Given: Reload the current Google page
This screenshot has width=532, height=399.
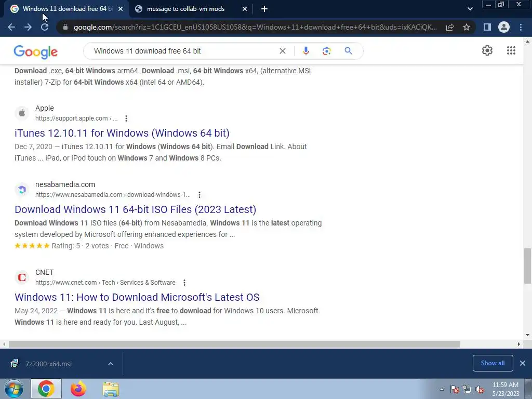Looking at the screenshot, I should pos(45,27).
